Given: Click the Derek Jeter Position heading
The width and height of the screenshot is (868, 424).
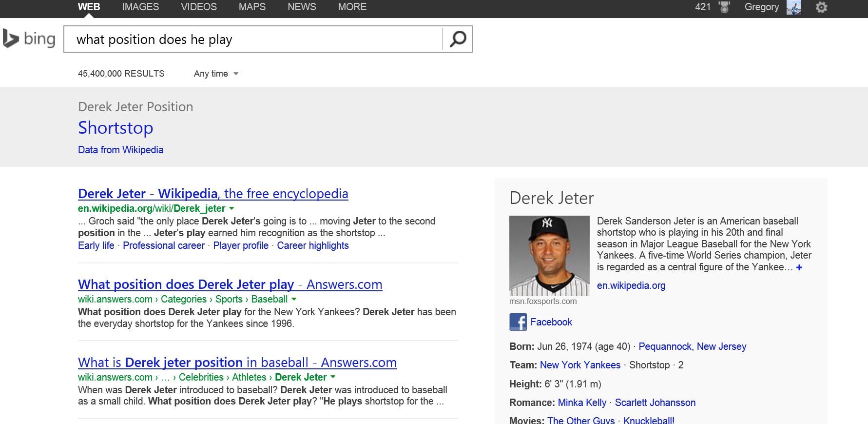Looking at the screenshot, I should point(135,107).
